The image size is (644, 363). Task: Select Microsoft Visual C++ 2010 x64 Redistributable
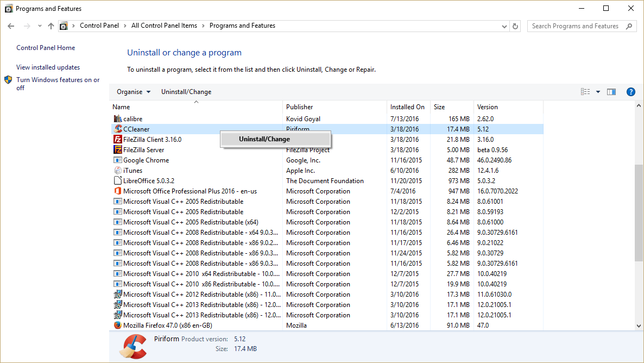click(327, 274)
